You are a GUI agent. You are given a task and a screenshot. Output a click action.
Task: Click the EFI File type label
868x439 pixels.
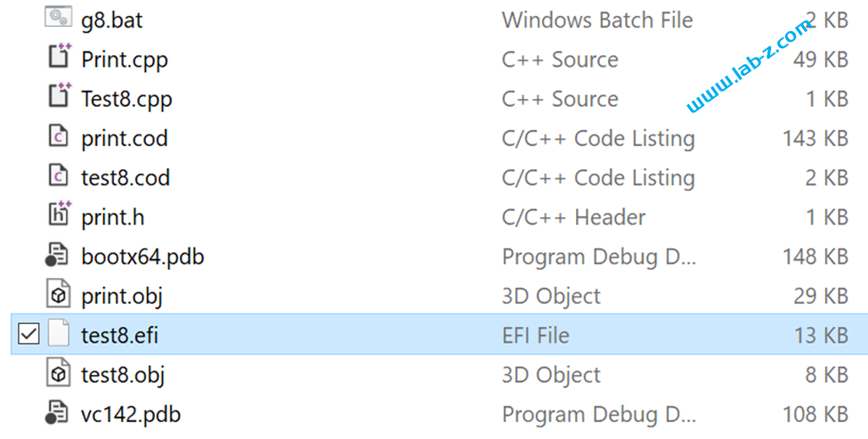click(x=536, y=335)
